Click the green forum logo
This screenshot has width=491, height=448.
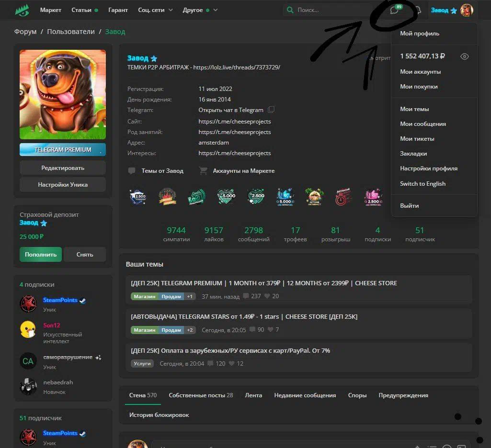[x=22, y=11]
